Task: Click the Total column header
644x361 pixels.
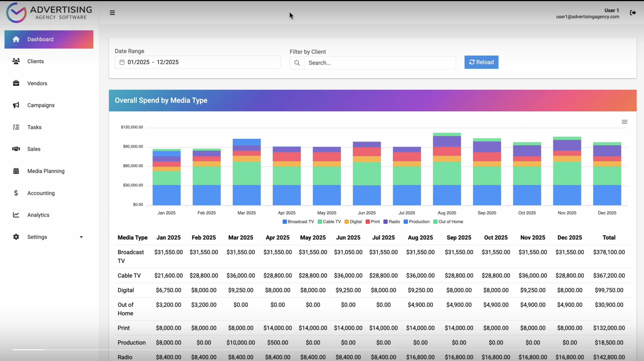Action: click(609, 237)
